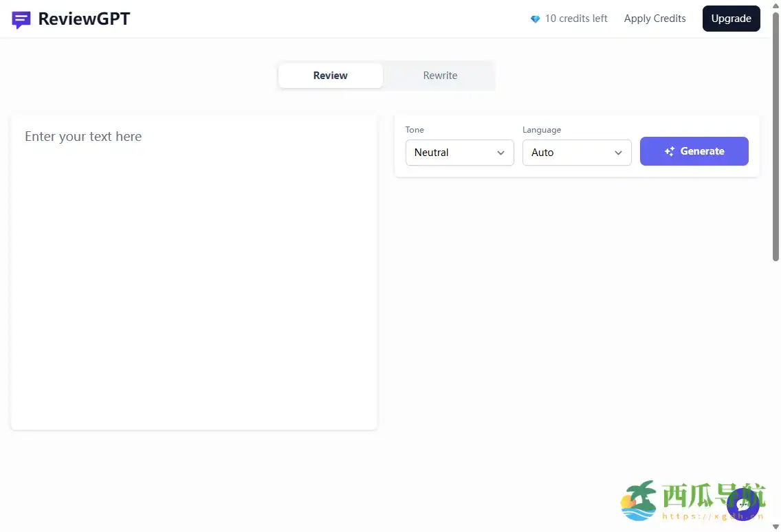
Task: Click the sparkle icon on the Generate button
Action: coord(670,152)
